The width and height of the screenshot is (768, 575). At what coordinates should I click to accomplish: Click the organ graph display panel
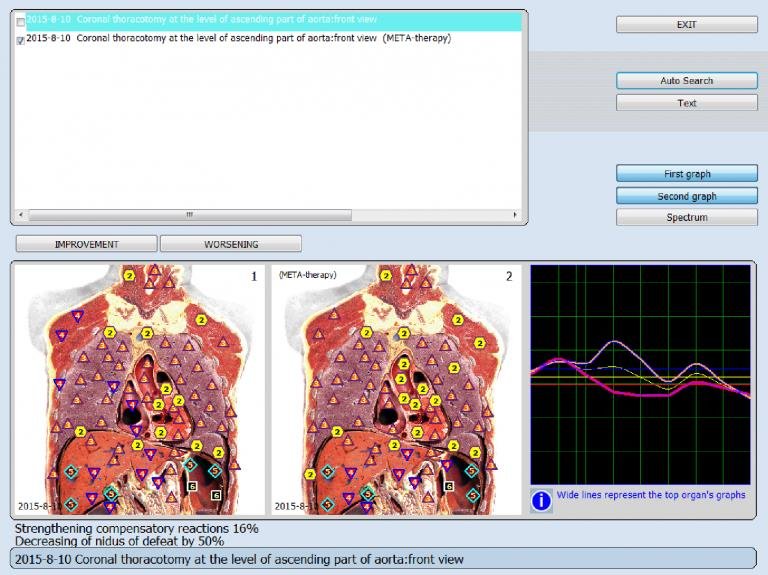point(640,374)
